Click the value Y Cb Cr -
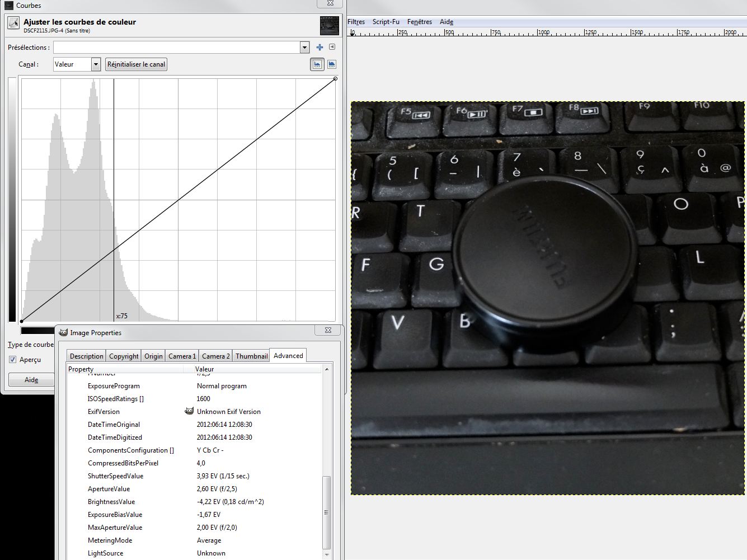747x560 pixels. pyautogui.click(x=210, y=450)
